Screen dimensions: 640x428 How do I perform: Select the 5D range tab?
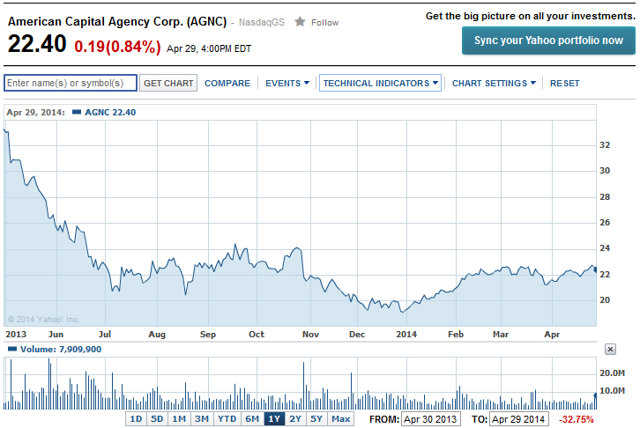pos(157,419)
